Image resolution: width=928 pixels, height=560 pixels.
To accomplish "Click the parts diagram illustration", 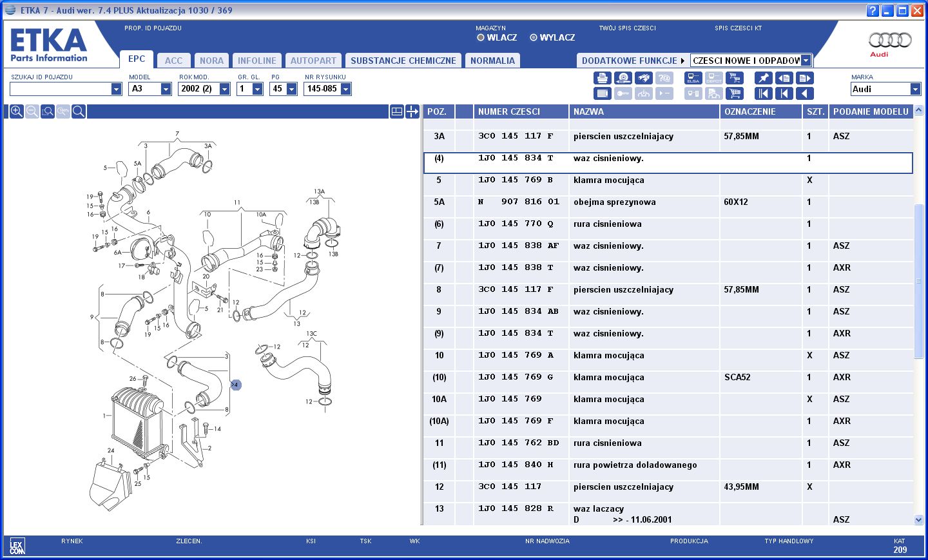I will click(213, 321).
